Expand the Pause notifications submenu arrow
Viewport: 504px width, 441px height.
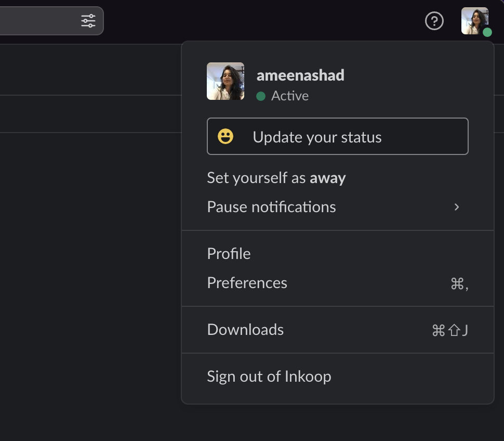pos(457,207)
